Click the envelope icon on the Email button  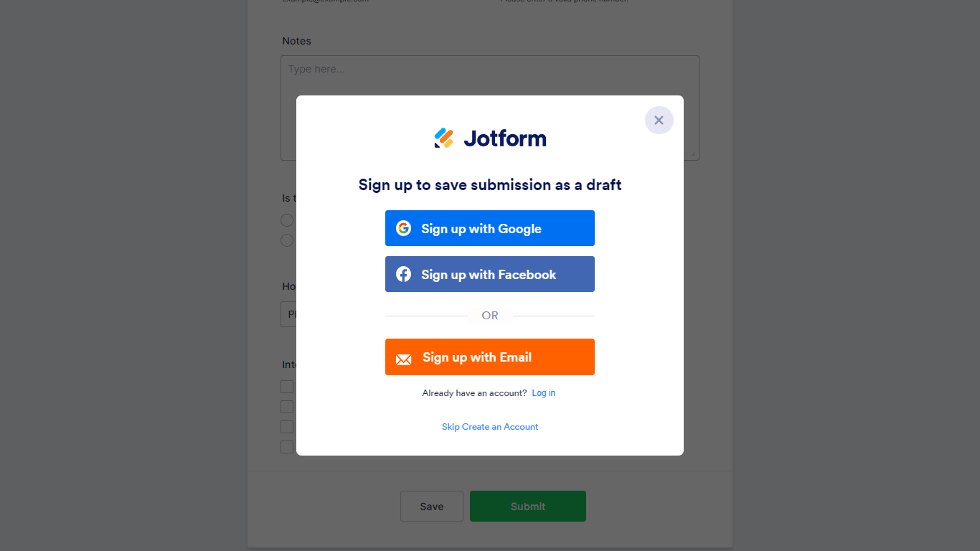pos(404,358)
